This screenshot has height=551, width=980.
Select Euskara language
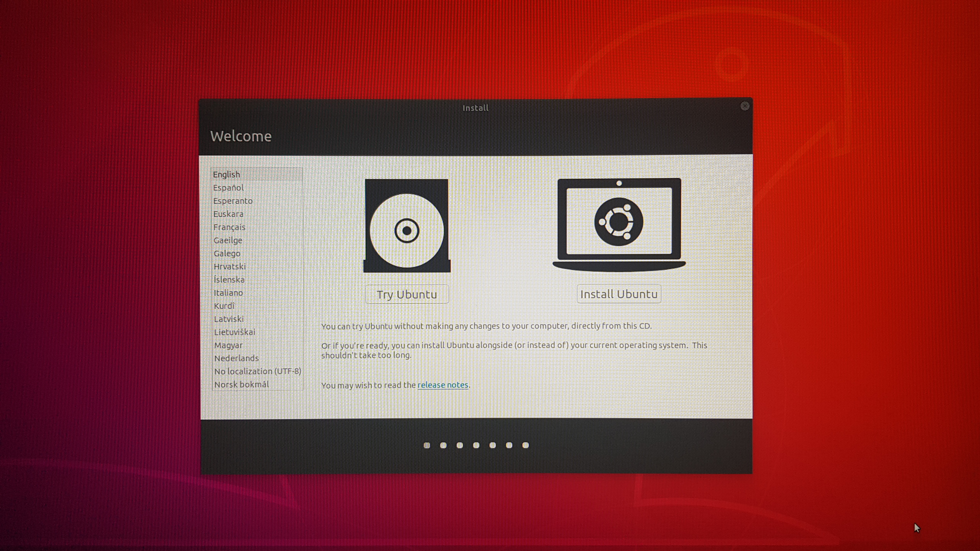[x=228, y=214]
